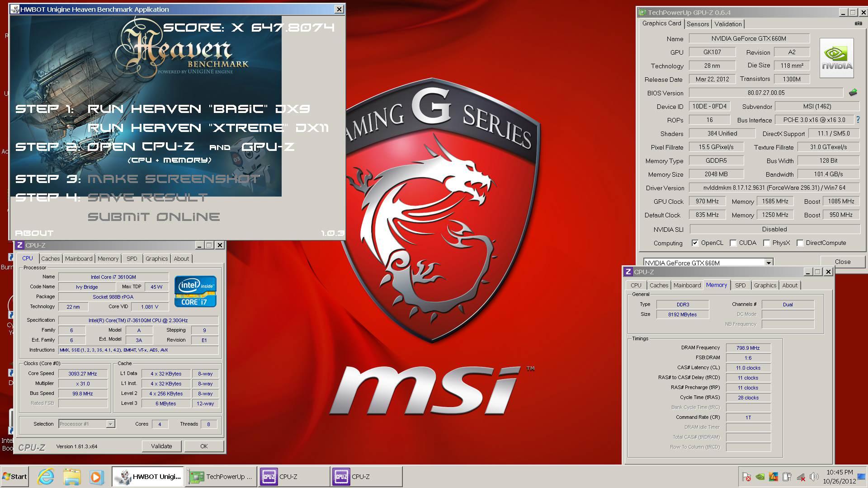Open the Validation tab in GPU-Z
868x488 pixels.
pos(728,24)
